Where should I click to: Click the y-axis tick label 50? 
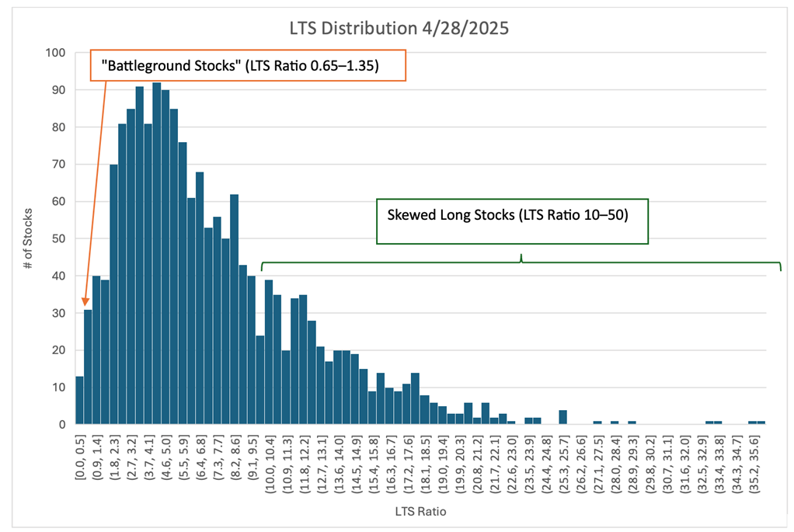tap(58, 239)
